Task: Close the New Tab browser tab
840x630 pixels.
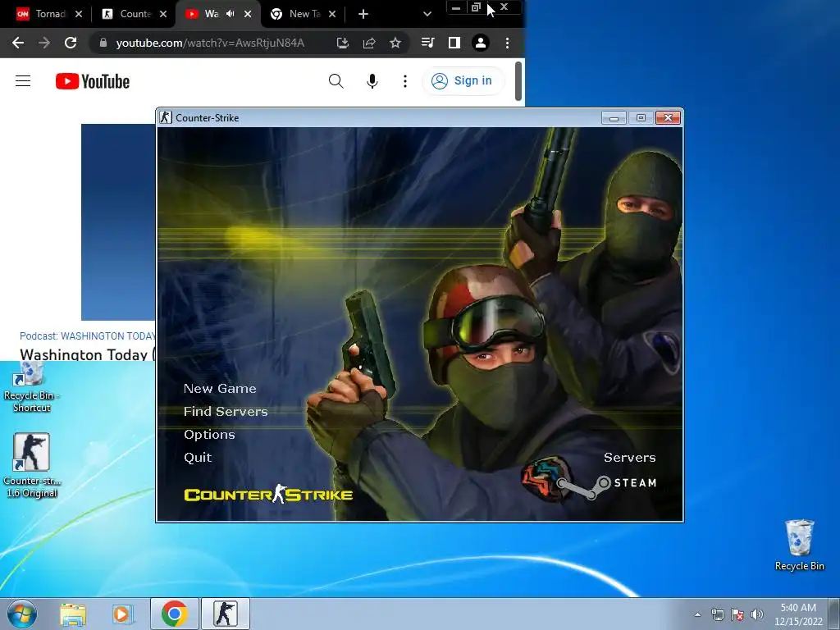Action: pos(332,14)
